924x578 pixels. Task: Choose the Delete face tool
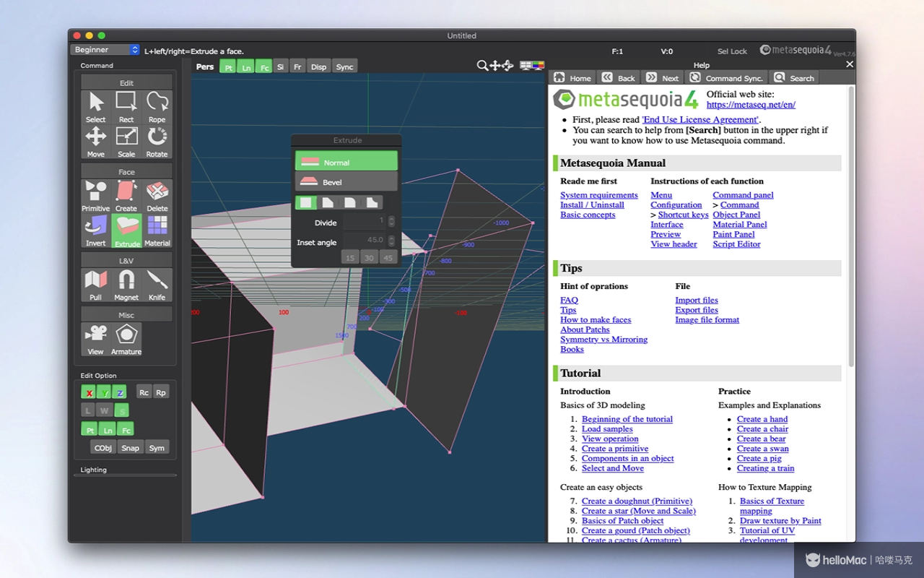(157, 197)
